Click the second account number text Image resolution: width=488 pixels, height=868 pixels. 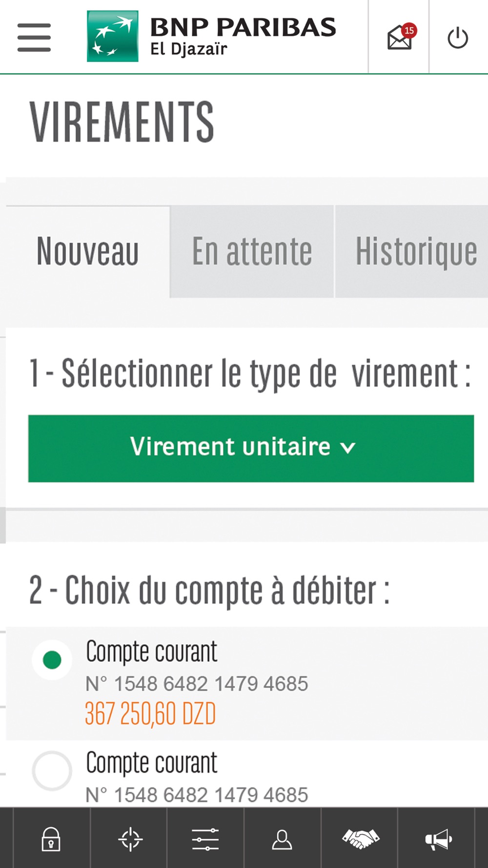point(197,795)
